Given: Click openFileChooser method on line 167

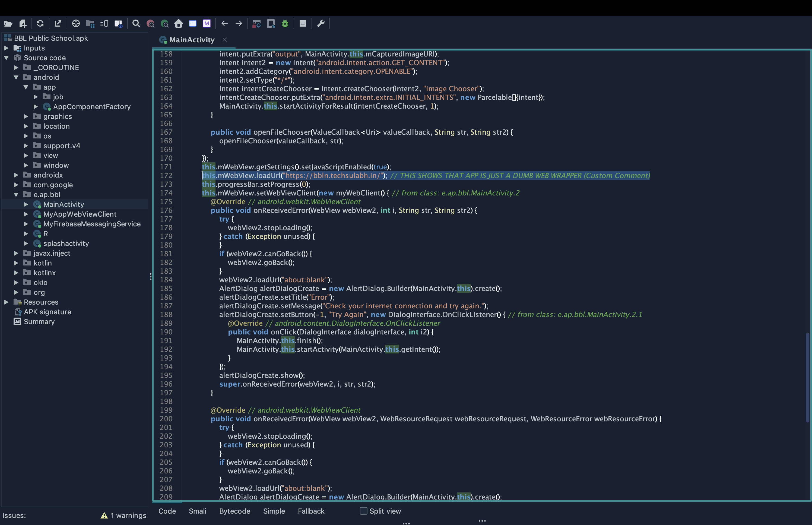Looking at the screenshot, I should coord(282,132).
